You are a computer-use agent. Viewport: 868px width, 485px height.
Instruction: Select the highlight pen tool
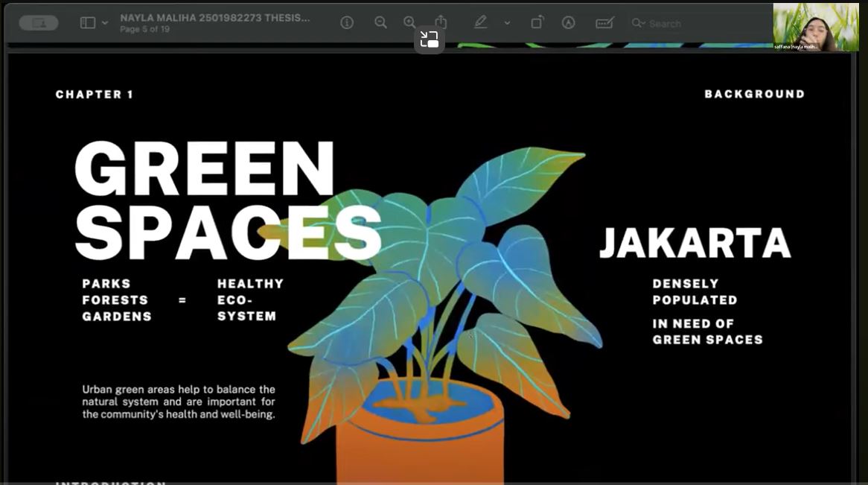pos(481,23)
